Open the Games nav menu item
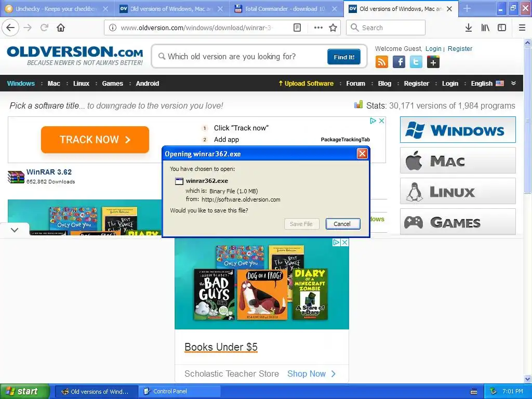Screen dimensions: 532x399 coord(113,84)
